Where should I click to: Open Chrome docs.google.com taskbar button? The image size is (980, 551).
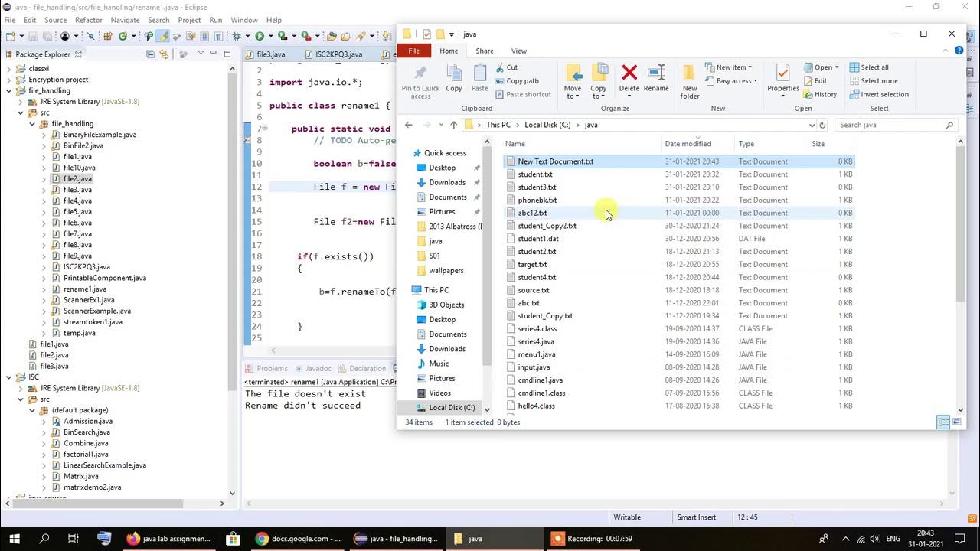click(x=299, y=539)
